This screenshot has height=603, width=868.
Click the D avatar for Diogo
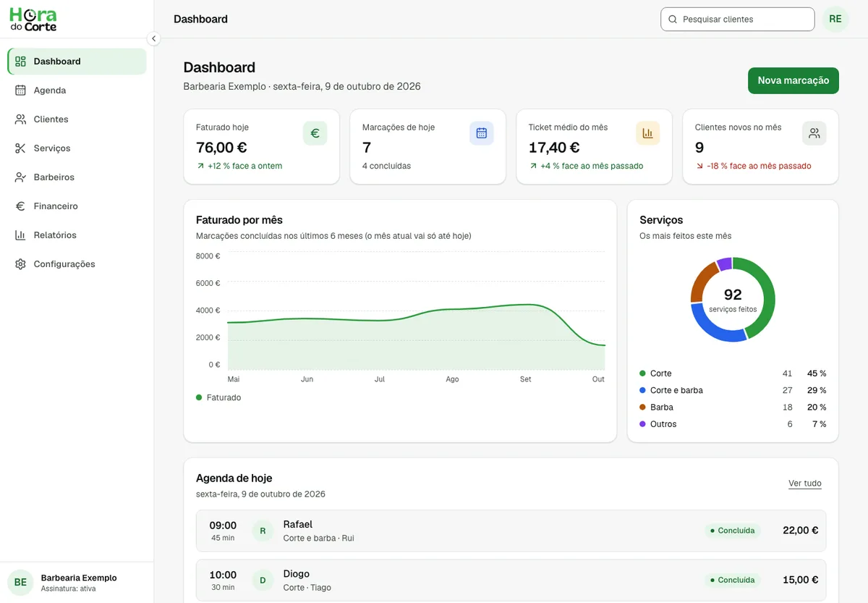point(263,580)
